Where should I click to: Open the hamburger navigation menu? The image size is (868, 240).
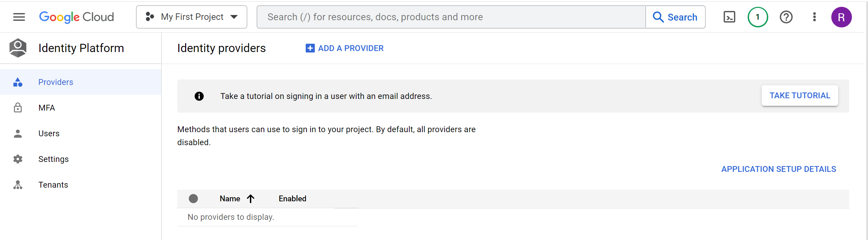(x=19, y=17)
